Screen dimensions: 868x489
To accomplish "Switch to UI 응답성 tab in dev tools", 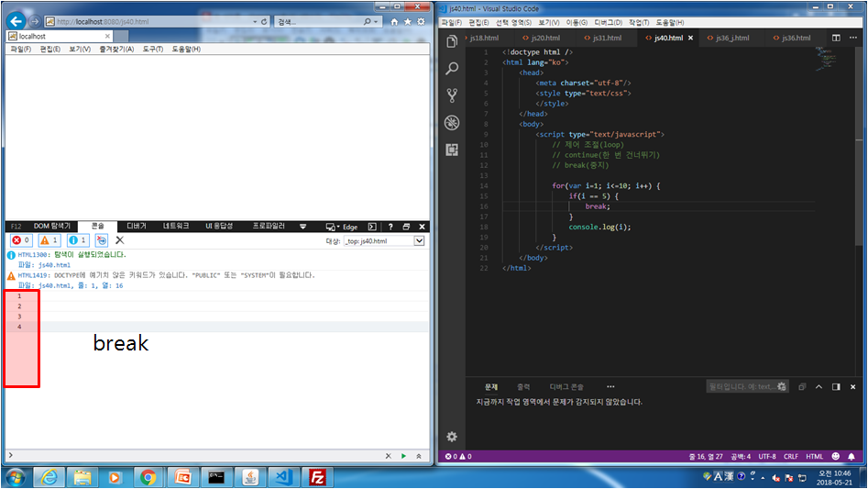I will [x=219, y=226].
